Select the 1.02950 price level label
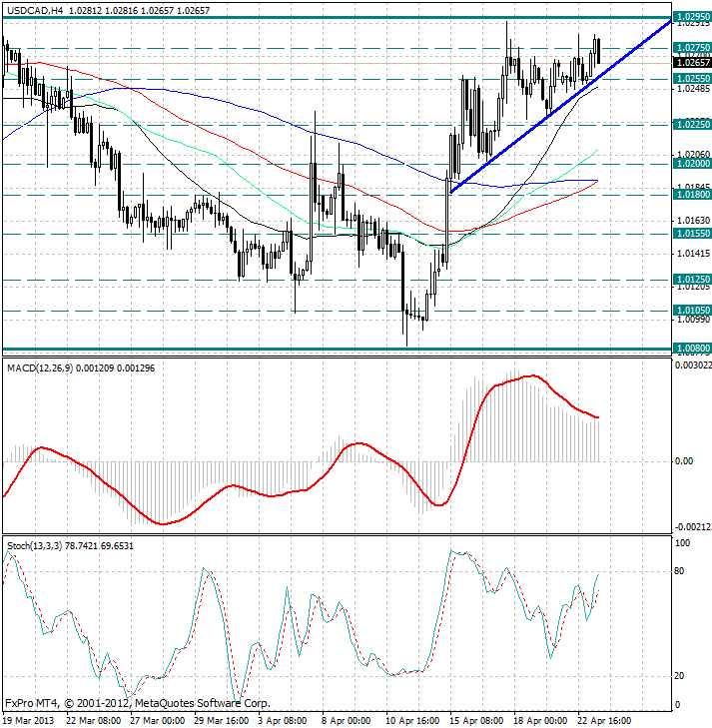This screenshot has height=728, width=712. 692,17
